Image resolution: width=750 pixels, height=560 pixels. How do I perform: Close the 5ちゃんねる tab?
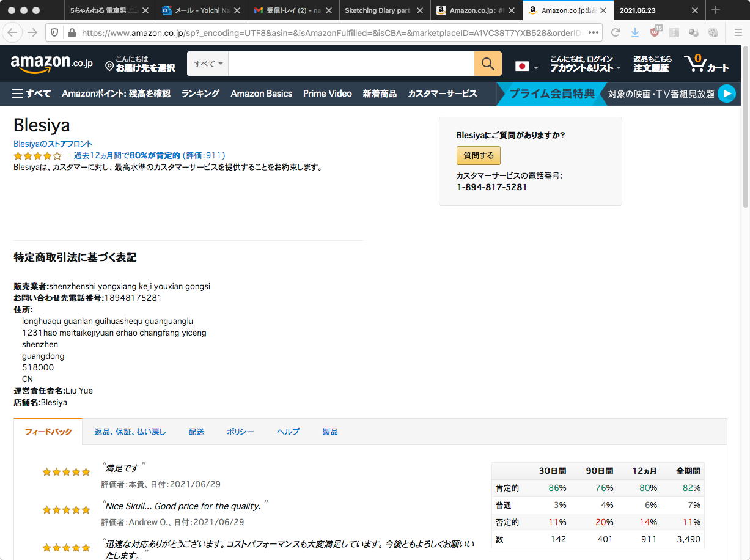[x=146, y=10]
